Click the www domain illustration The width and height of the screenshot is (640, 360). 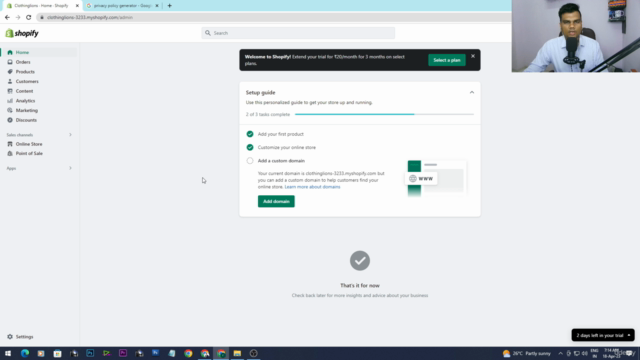tap(436, 178)
